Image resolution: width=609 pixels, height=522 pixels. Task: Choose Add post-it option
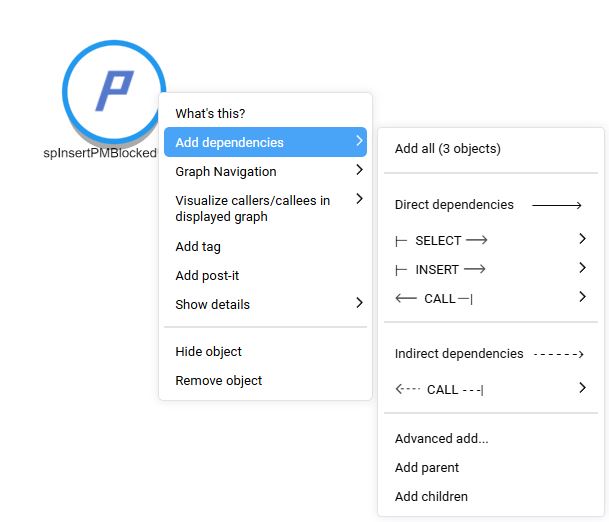(x=207, y=275)
